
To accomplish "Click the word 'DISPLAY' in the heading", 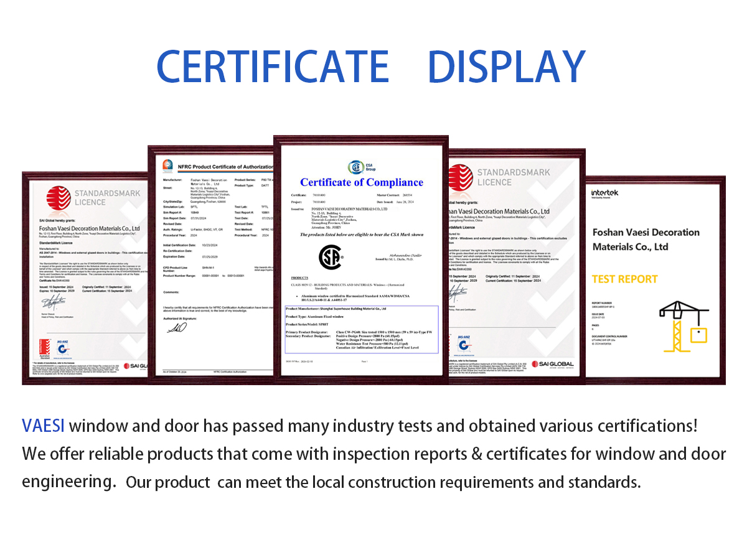I will point(507,66).
